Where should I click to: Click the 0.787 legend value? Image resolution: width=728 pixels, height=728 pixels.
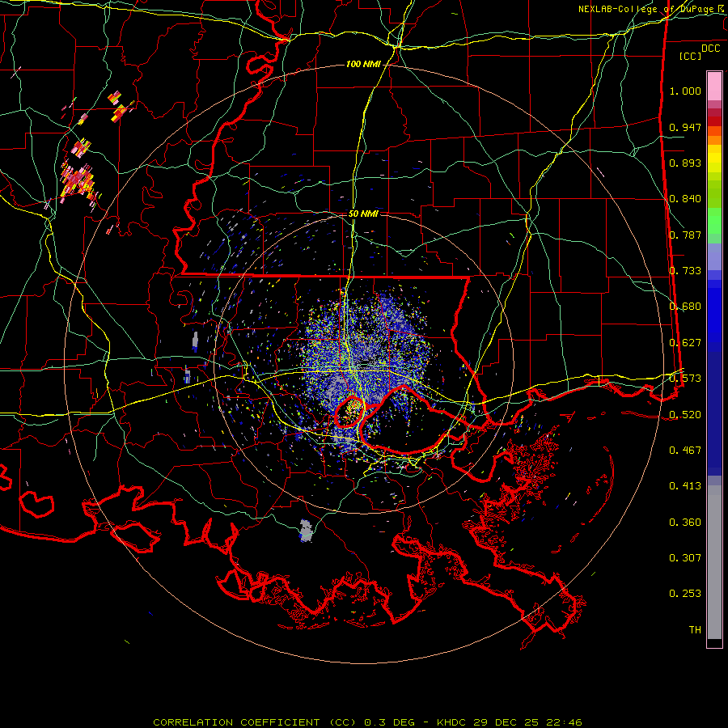click(685, 235)
